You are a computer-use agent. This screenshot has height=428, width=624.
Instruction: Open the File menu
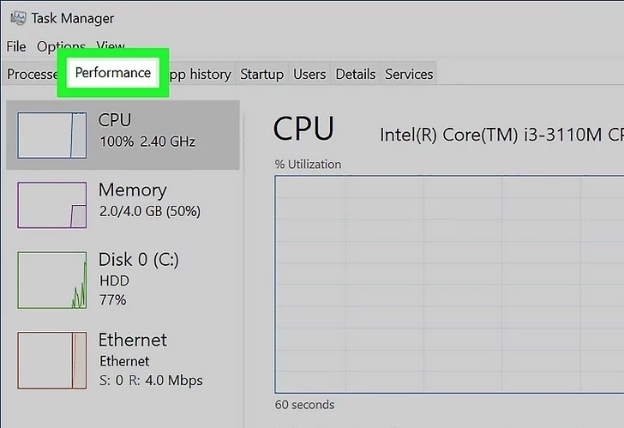(x=16, y=46)
